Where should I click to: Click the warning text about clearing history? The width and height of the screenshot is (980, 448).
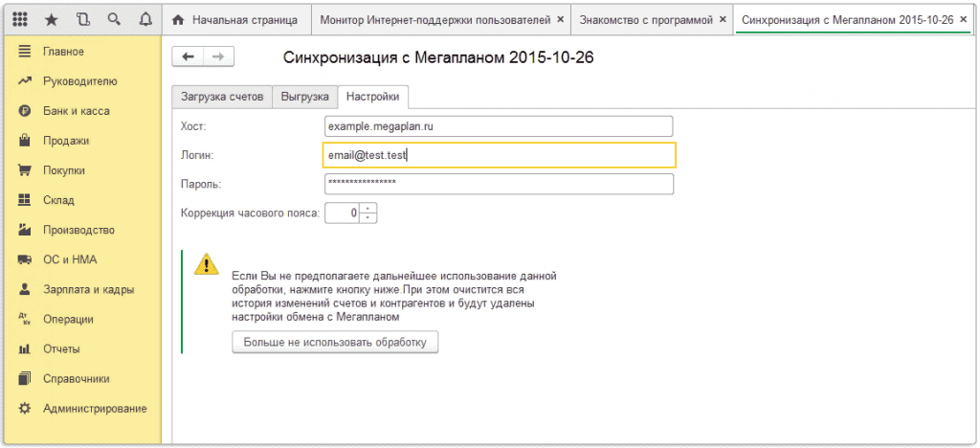pos(393,296)
